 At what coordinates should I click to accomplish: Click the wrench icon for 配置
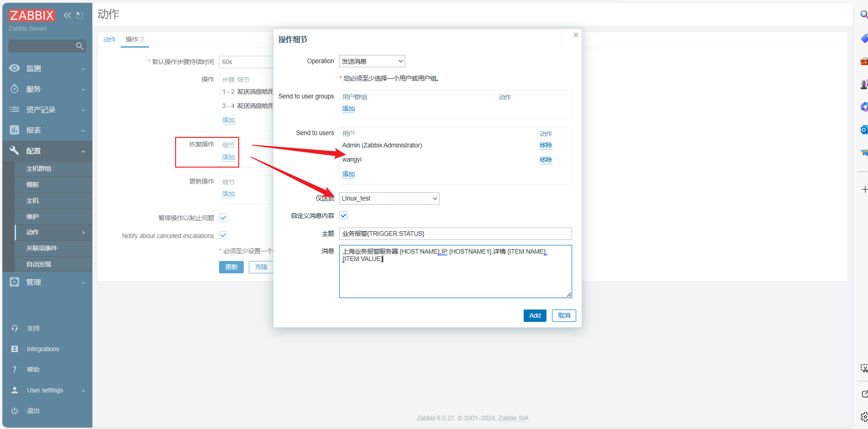point(15,150)
